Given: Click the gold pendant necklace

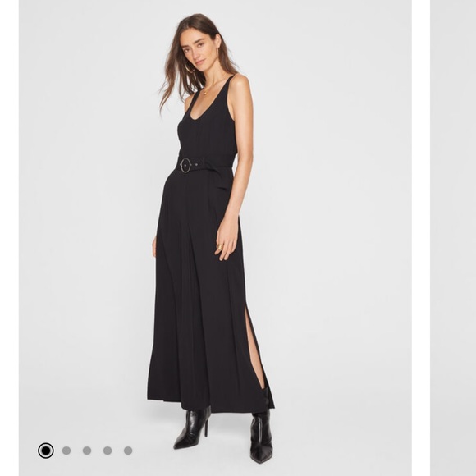Looking at the screenshot, I should tap(206, 93).
